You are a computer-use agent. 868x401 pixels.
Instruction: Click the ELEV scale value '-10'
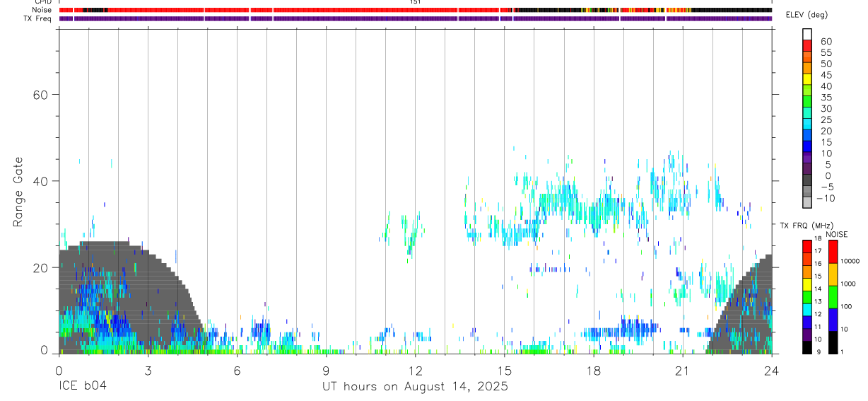[825, 198]
